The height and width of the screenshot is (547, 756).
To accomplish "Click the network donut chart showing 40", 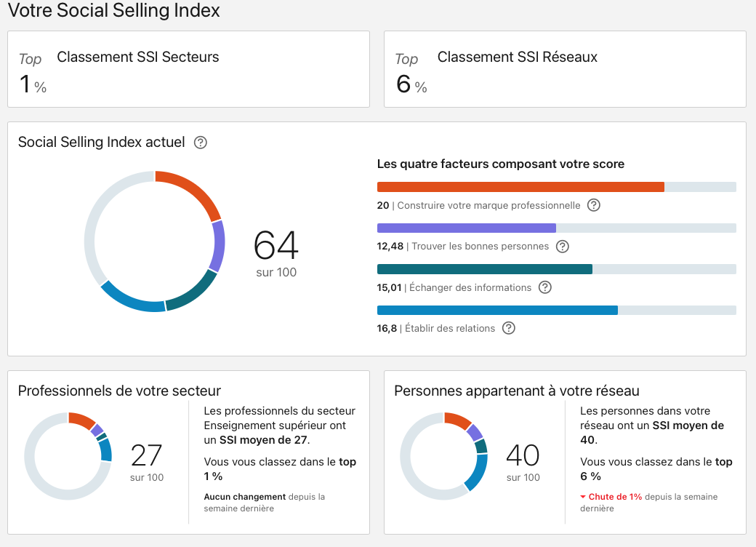I will pyautogui.click(x=444, y=456).
